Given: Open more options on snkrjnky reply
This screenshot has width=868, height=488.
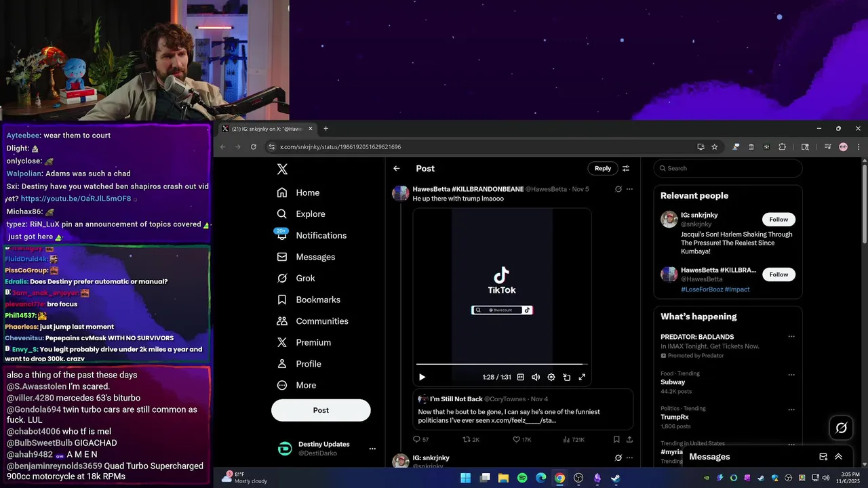Looking at the screenshot, I should tap(629, 457).
